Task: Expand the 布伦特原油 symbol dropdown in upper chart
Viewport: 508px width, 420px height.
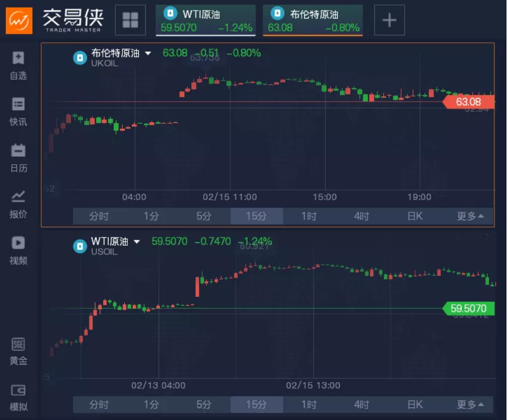Action: click(148, 53)
